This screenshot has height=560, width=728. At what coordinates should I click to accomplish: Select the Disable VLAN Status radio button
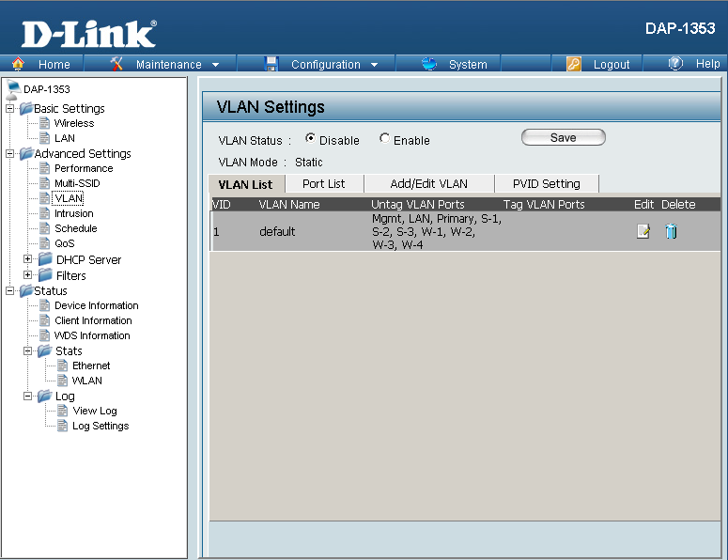pos(310,138)
